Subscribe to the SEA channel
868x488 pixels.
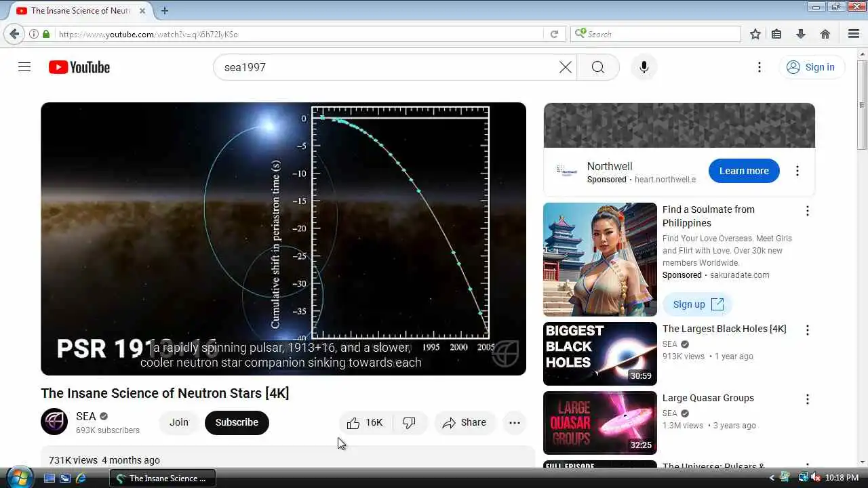(237, 422)
